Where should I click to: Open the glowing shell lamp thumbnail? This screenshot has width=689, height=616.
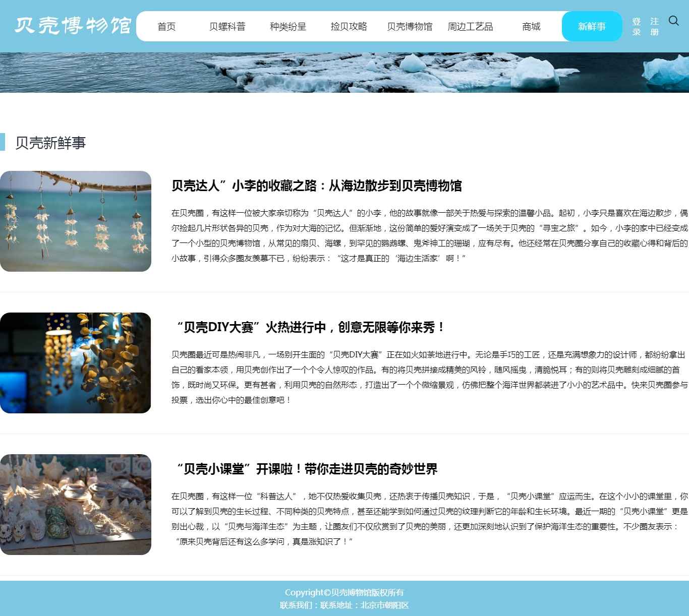[x=76, y=363]
